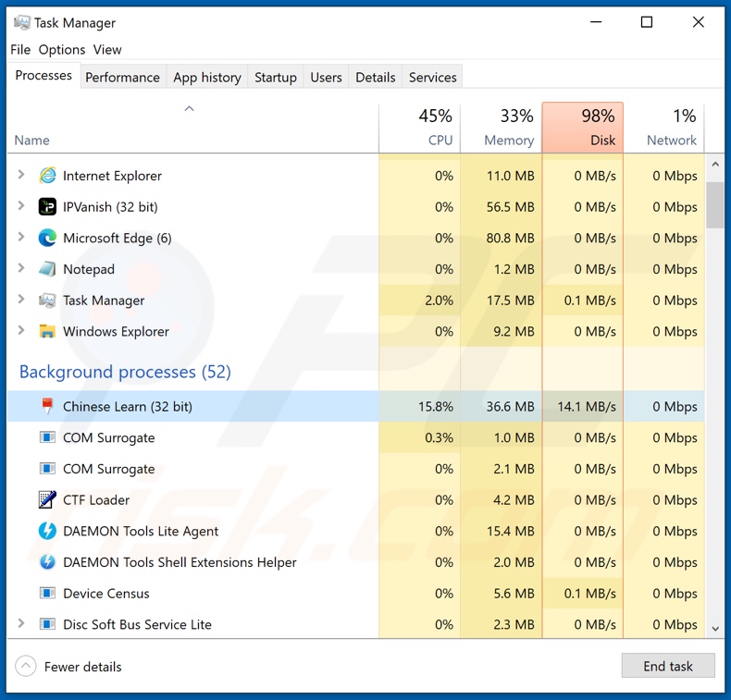The image size is (731, 700).
Task: Expand the IPVanish (32 bit) process group
Action: click(x=21, y=205)
